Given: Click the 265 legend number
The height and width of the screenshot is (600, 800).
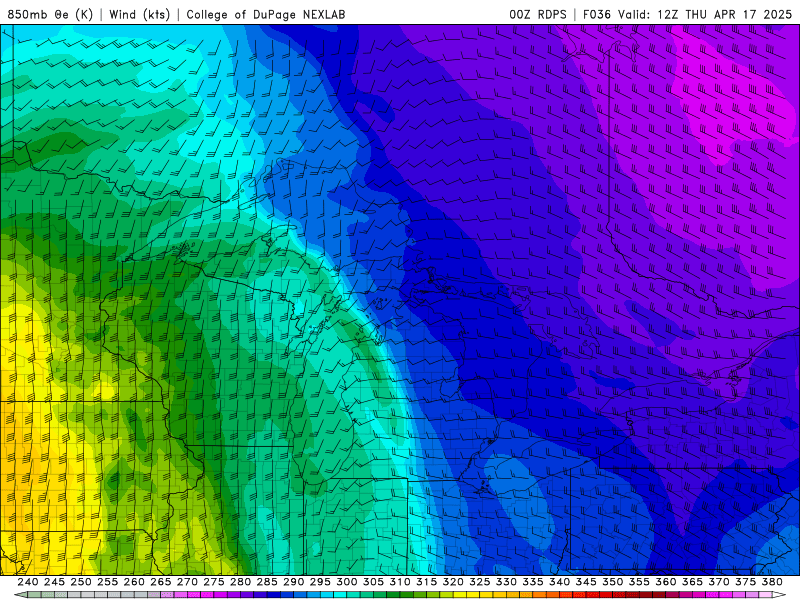Looking at the screenshot, I should pos(160,582).
